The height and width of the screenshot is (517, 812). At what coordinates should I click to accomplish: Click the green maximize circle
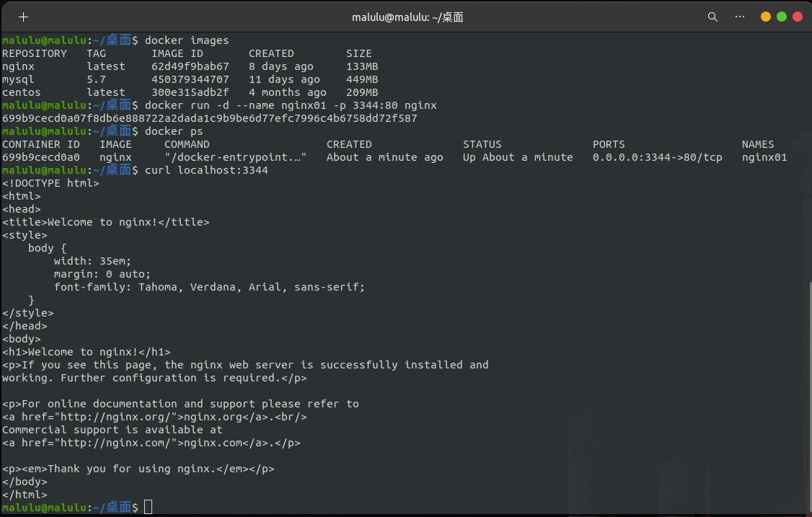tap(782, 14)
